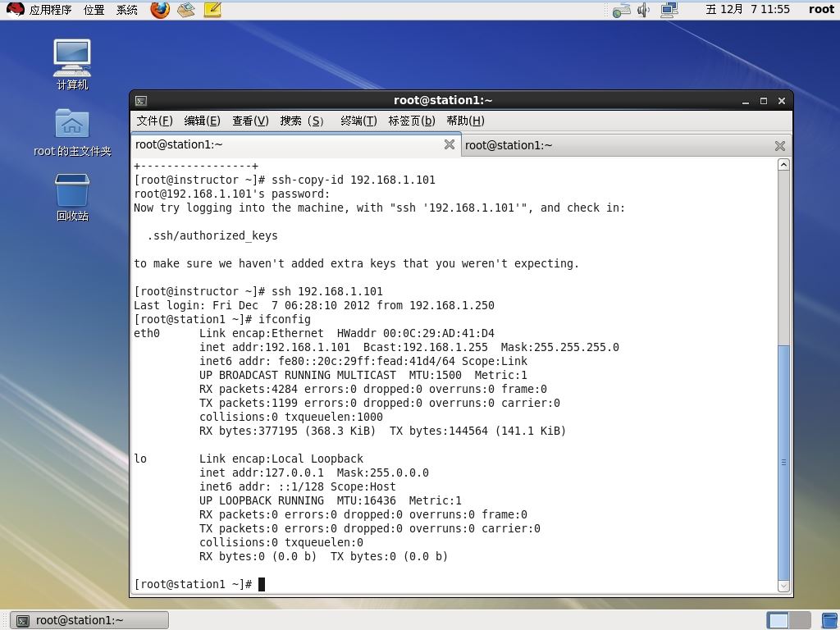
Task: Open the 位置 places menu
Action: click(x=94, y=10)
